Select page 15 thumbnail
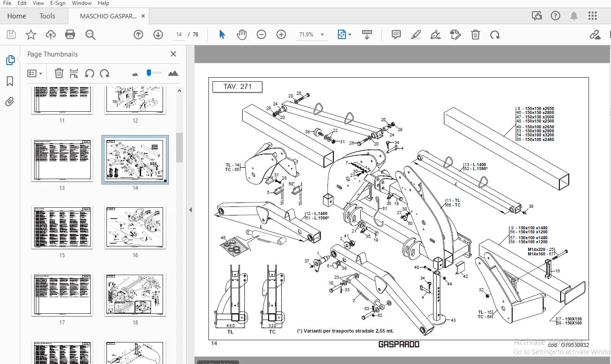Screen dimensions: 611x364 click(62, 228)
